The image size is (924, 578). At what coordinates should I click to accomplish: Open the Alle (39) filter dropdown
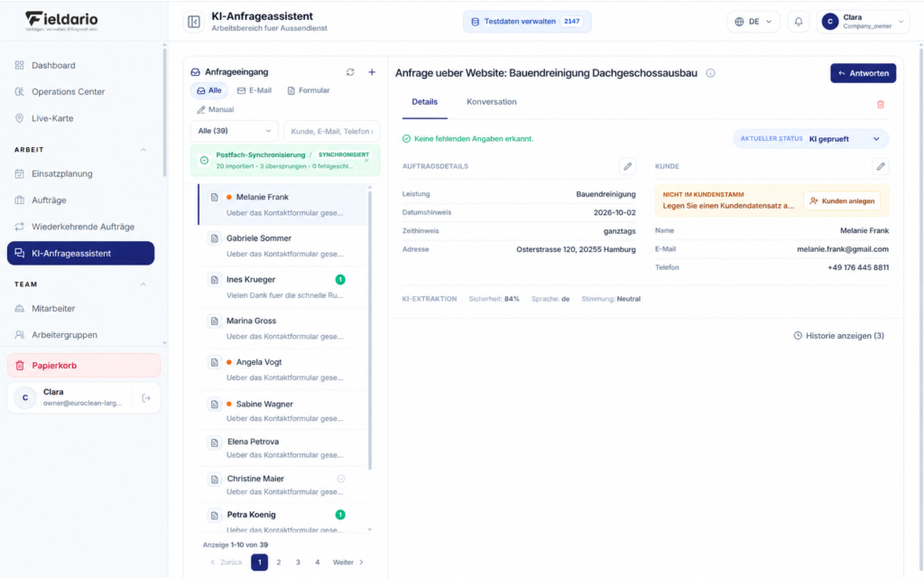pyautogui.click(x=235, y=131)
